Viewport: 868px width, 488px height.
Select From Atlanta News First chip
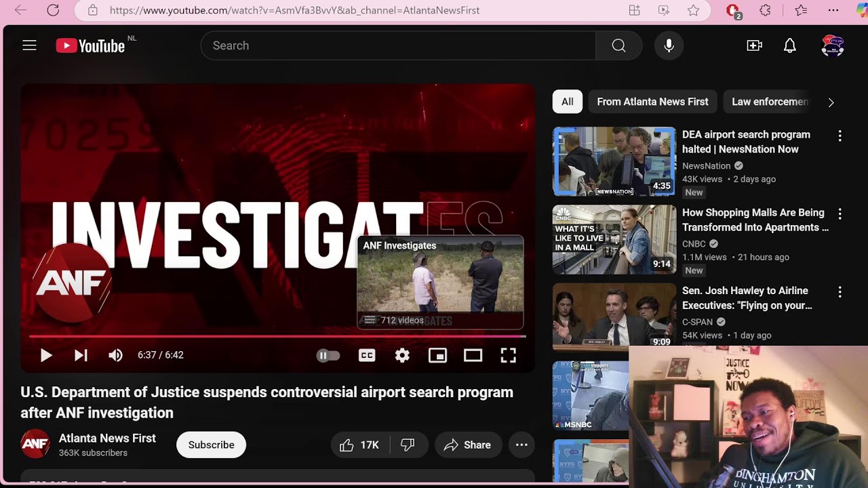pos(652,102)
